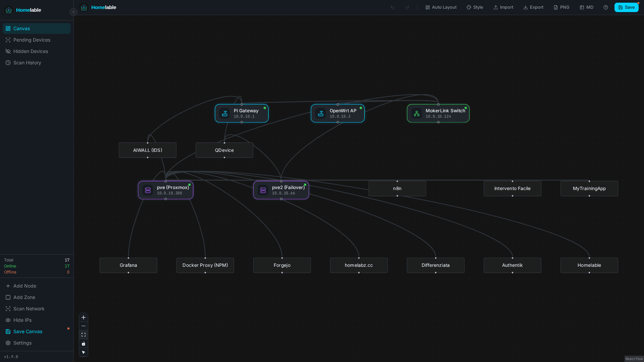Image resolution: width=644 pixels, height=362 pixels.
Task: Go to Scan History
Action: [27, 63]
